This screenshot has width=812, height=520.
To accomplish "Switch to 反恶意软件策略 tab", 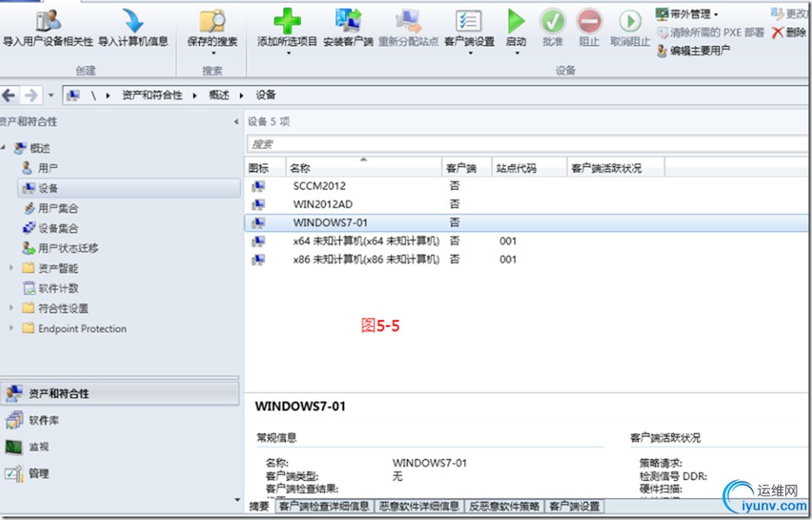I will tap(504, 506).
